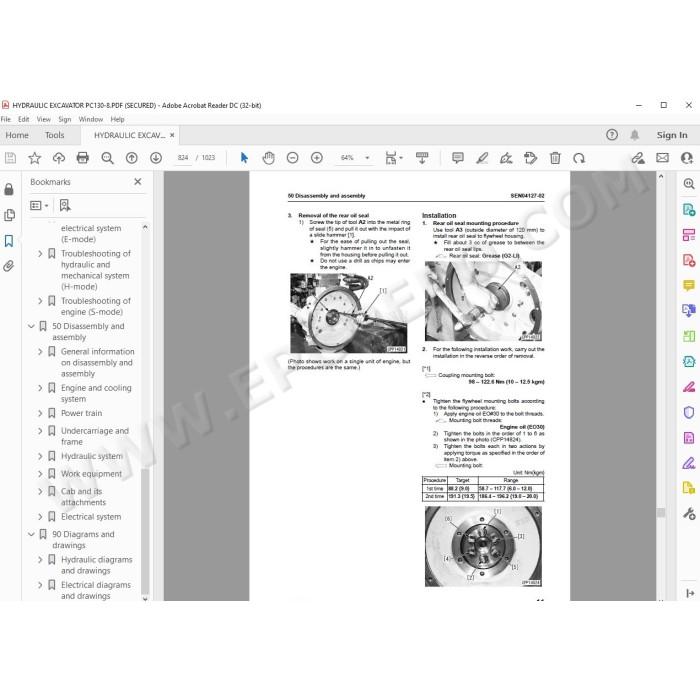Image resolution: width=700 pixels, height=700 pixels.
Task: Open the Protect shield tool
Action: 689,412
